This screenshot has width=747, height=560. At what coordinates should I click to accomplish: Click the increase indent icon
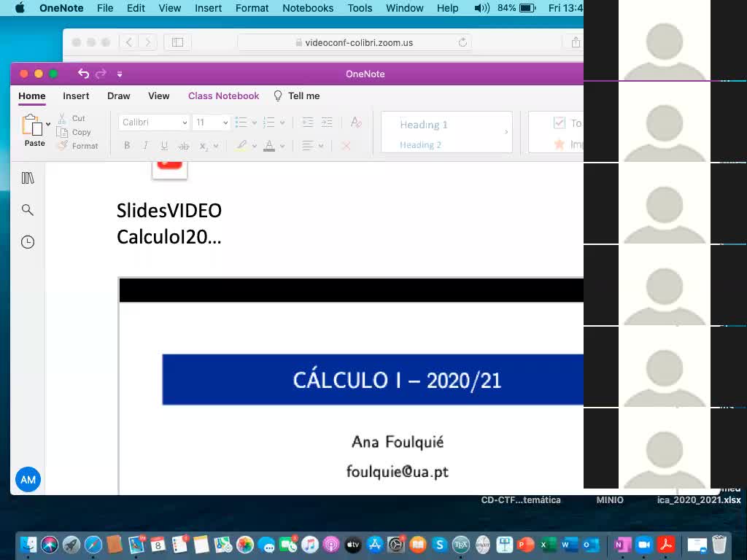(x=327, y=122)
